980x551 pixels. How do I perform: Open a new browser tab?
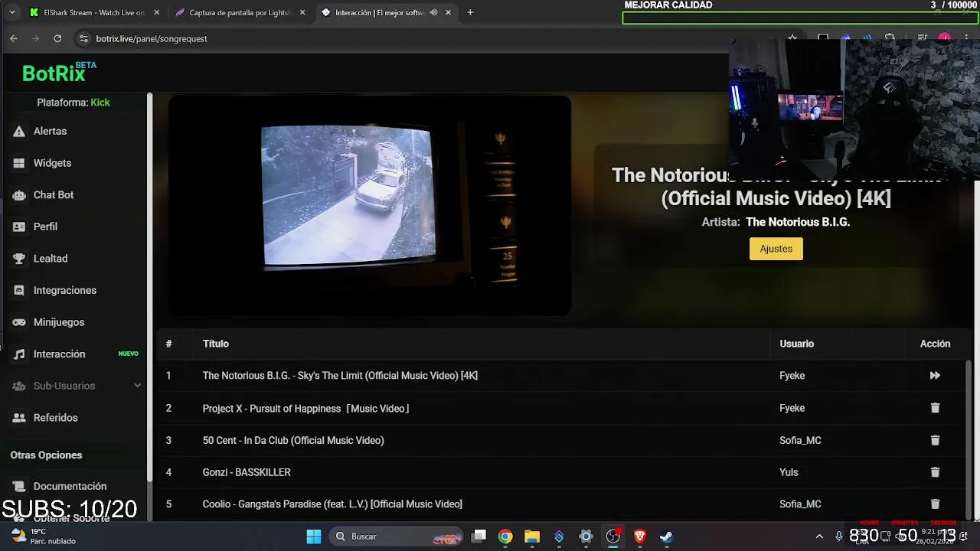click(x=470, y=12)
